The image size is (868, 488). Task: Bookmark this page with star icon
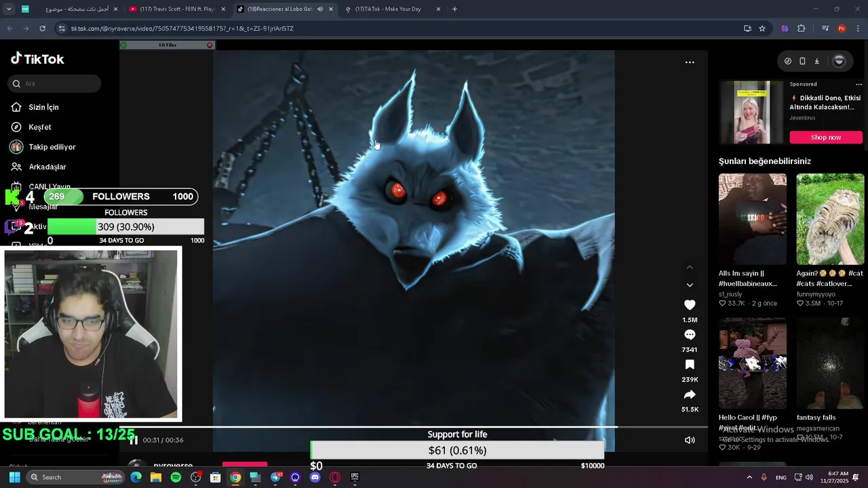[762, 28]
